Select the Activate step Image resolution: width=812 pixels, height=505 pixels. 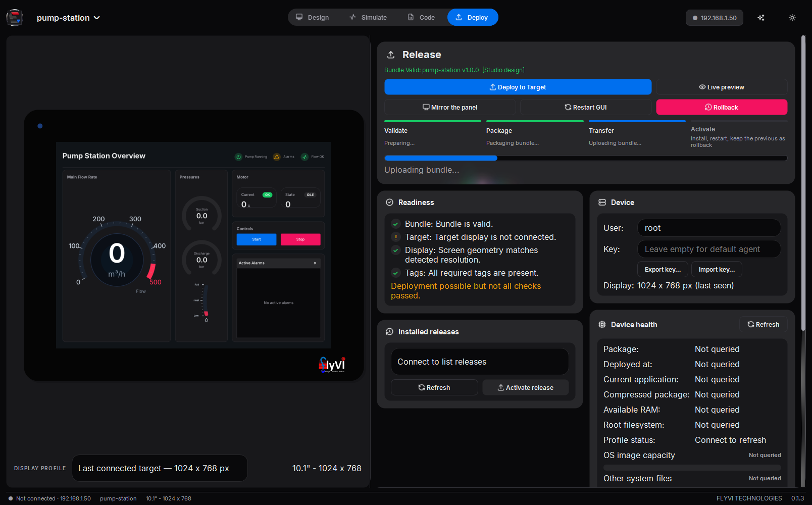[739, 134]
